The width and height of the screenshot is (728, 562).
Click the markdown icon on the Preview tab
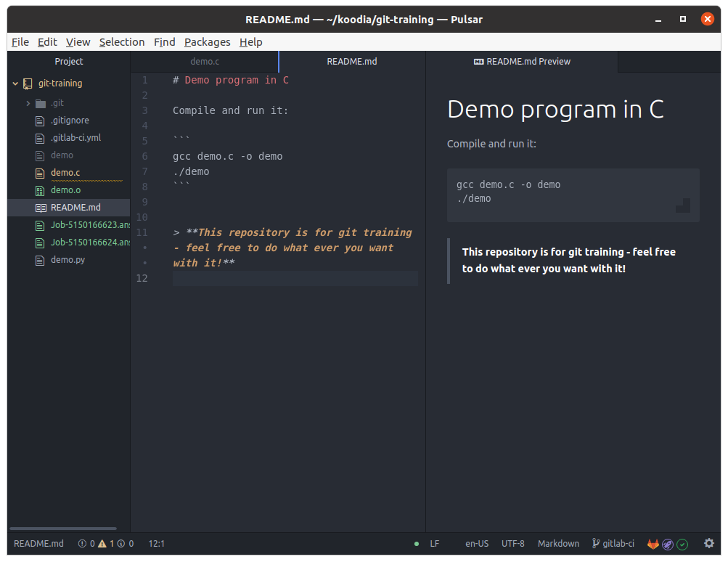tap(478, 62)
